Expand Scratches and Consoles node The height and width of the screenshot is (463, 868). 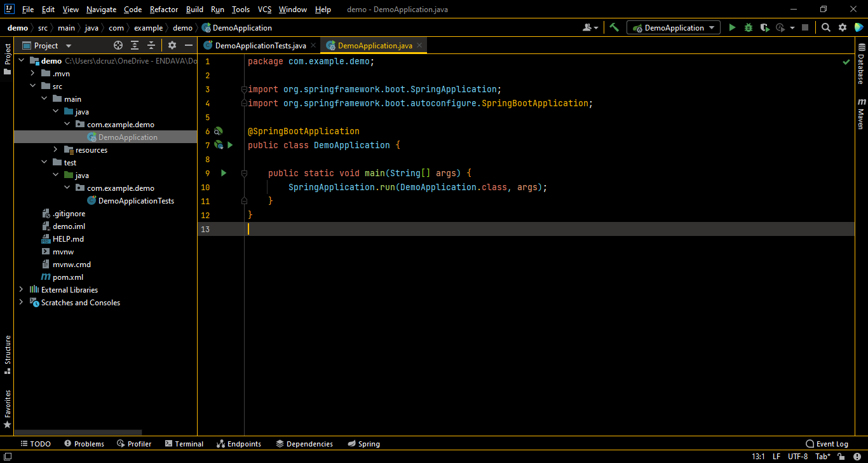coord(21,303)
